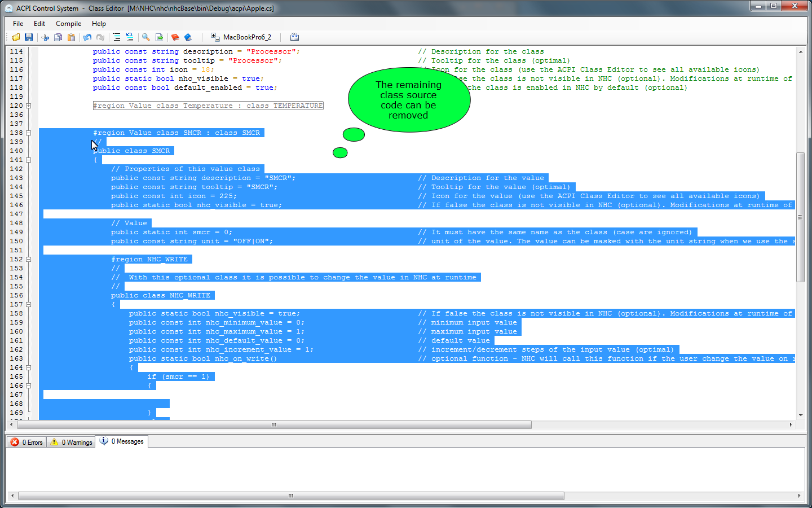The image size is (812, 508).
Task: Open Find with the magnifier icon
Action: 146,37
